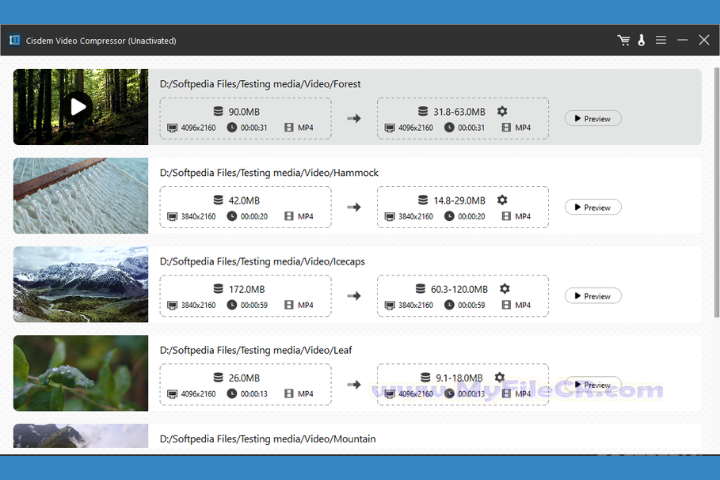Image resolution: width=720 pixels, height=480 pixels.
Task: Click the Icecaps output resolution monitor icon
Action: click(x=390, y=305)
